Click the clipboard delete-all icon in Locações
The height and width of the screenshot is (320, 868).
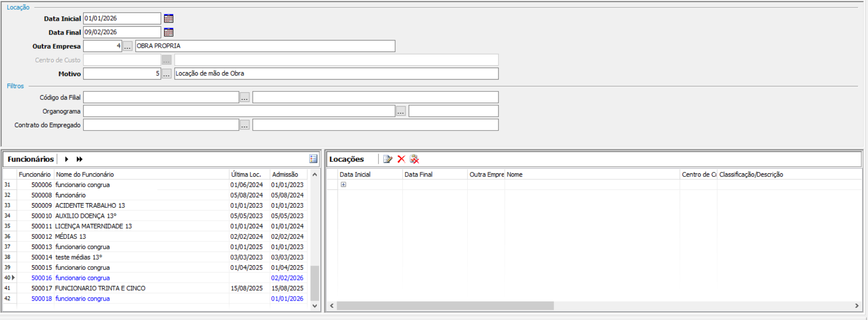tap(414, 159)
